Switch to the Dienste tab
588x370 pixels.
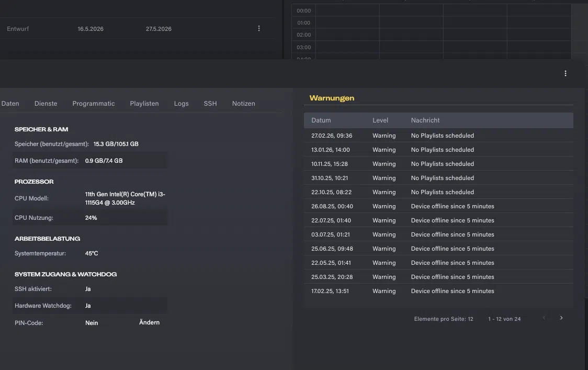click(x=46, y=104)
